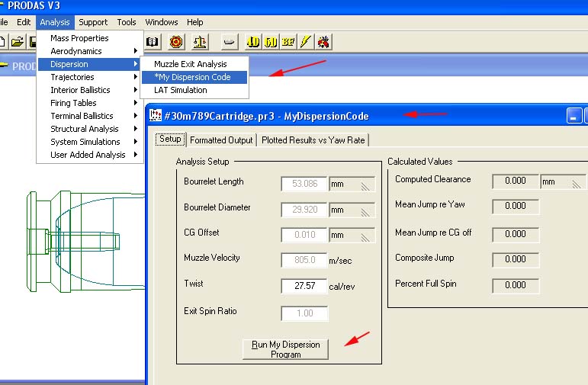Expand the Trajectories submenu
The width and height of the screenshot is (588, 385).
coord(90,77)
